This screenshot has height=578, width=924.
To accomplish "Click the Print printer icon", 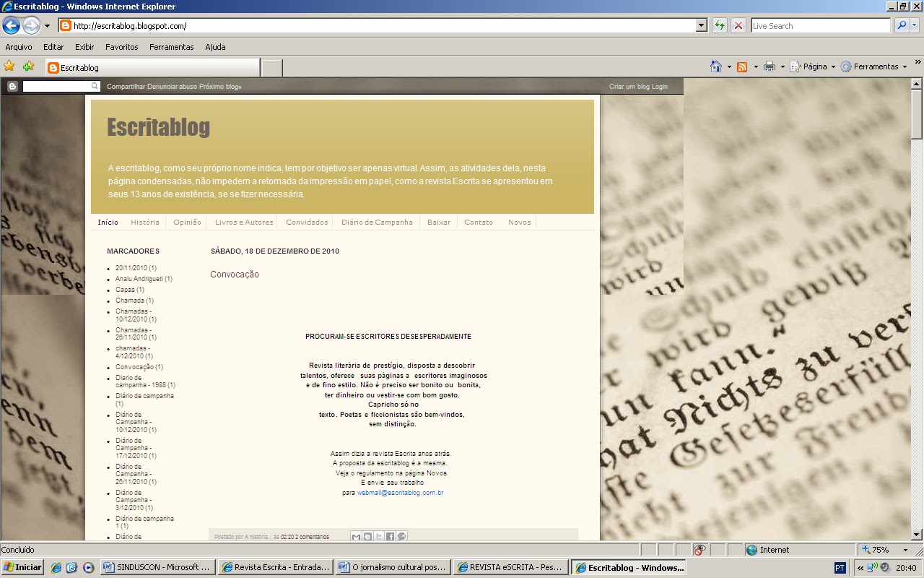I will click(x=770, y=66).
